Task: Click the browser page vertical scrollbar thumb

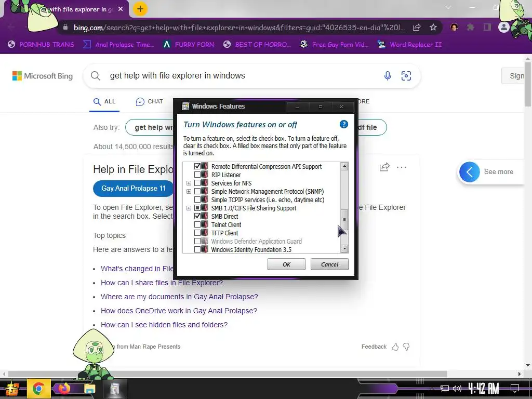Action: tap(528, 84)
